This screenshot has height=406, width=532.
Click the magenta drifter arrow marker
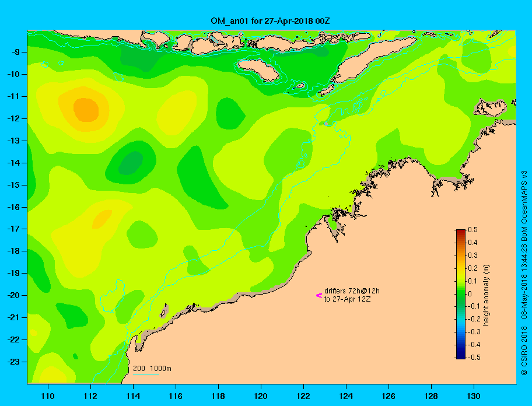pyautogui.click(x=319, y=295)
